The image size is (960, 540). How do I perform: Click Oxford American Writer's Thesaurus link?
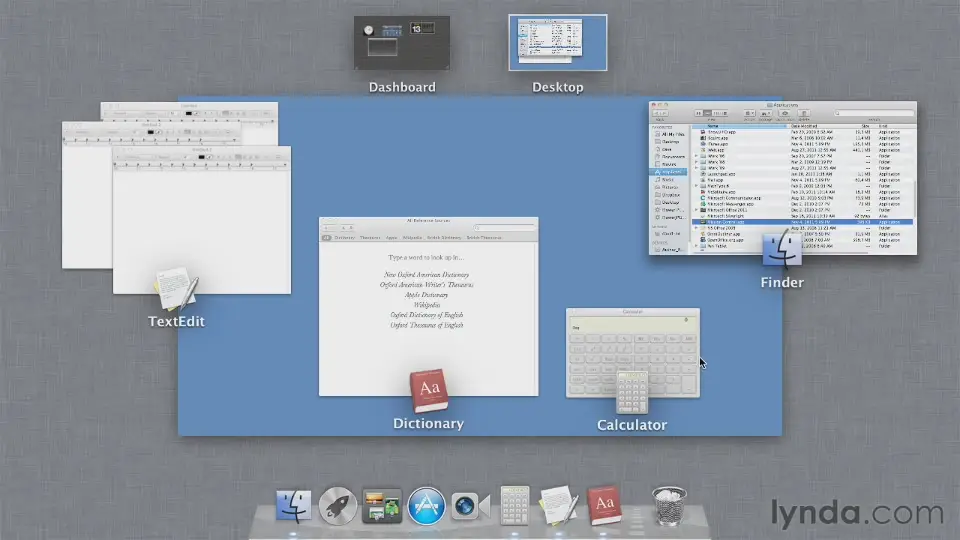tap(426, 285)
